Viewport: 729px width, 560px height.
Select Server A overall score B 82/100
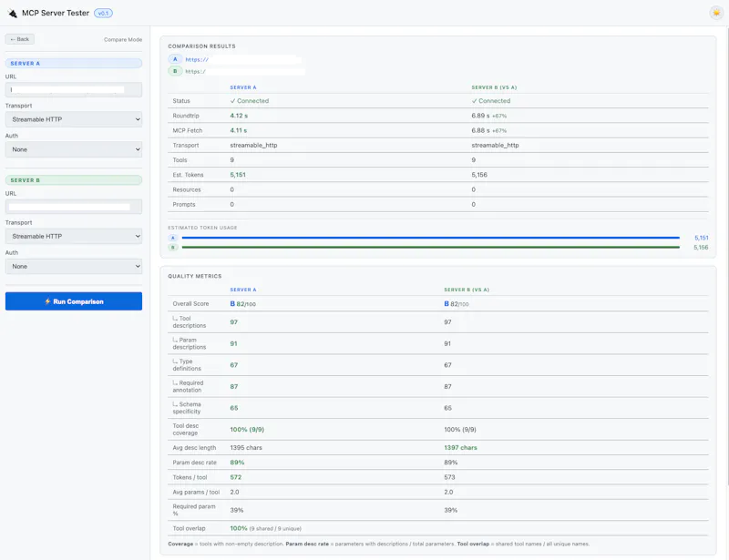[242, 304]
